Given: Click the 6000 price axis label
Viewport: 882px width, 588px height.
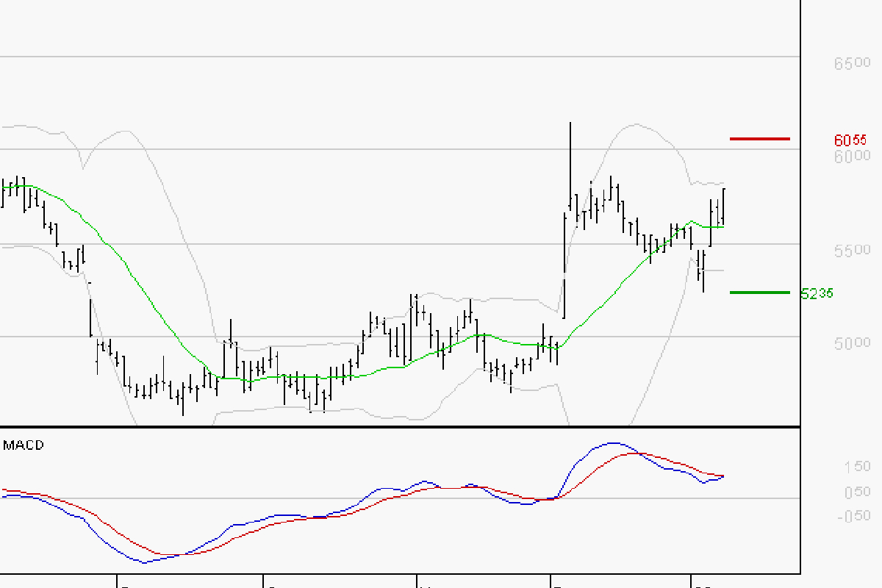Looking at the screenshot, I should pos(852,156).
